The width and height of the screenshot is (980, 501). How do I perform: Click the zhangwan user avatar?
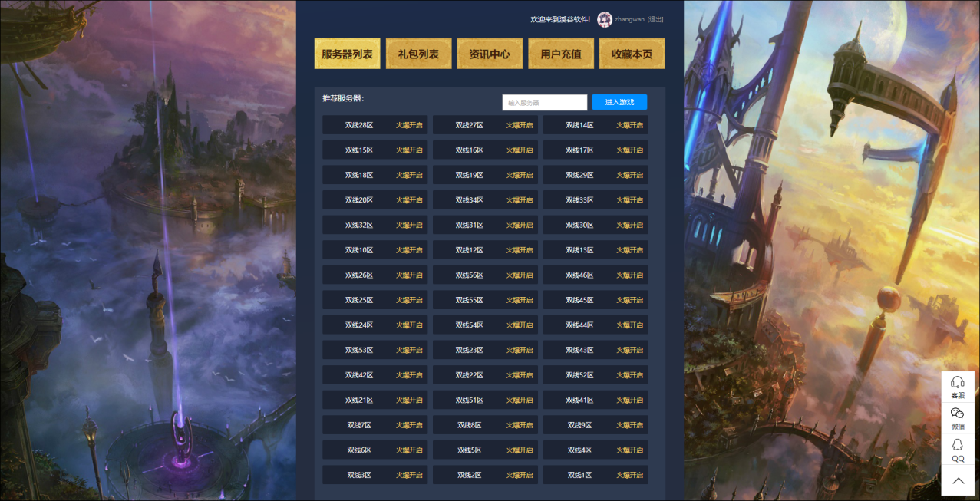click(605, 19)
